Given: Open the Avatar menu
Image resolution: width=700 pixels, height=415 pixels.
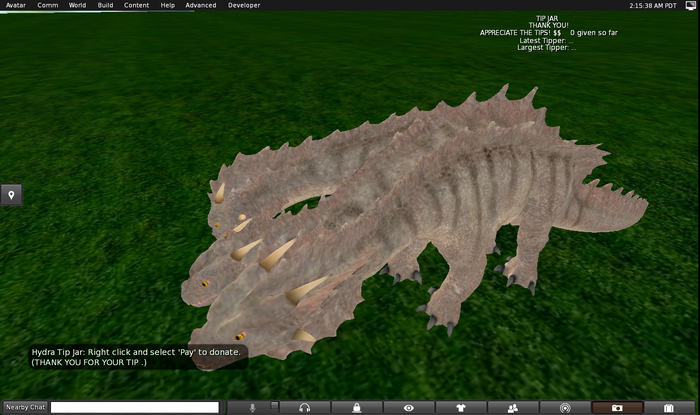Looking at the screenshot, I should [16, 5].
